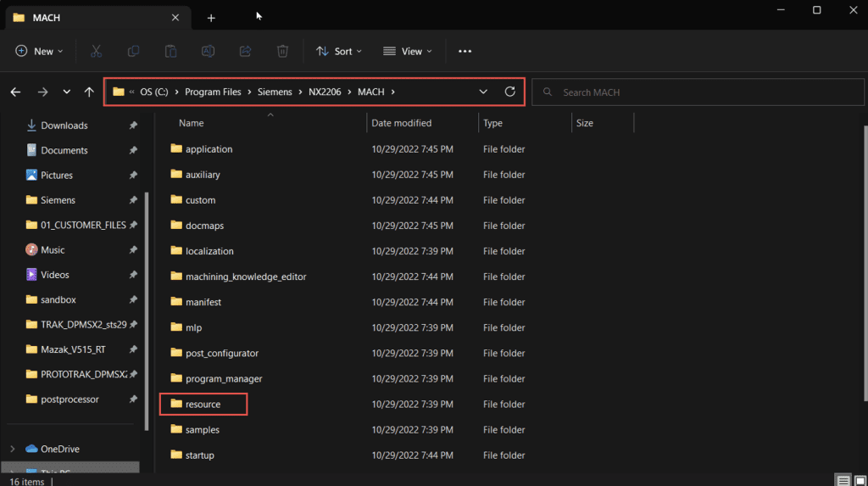Click the Share icon in toolbar
Viewport: 868px width, 486px height.
coord(245,51)
